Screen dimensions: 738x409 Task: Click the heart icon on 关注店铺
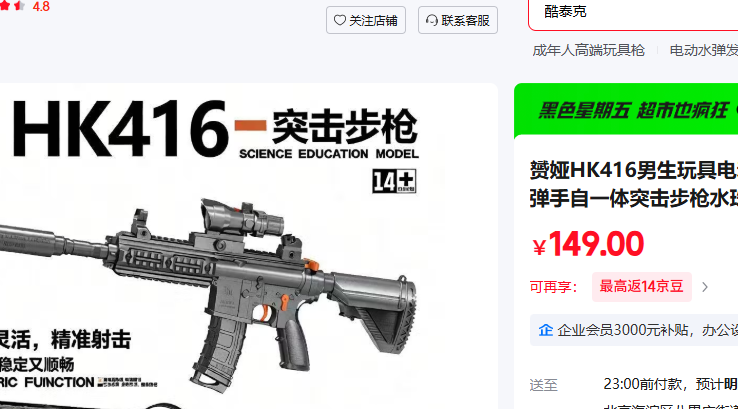click(x=339, y=20)
